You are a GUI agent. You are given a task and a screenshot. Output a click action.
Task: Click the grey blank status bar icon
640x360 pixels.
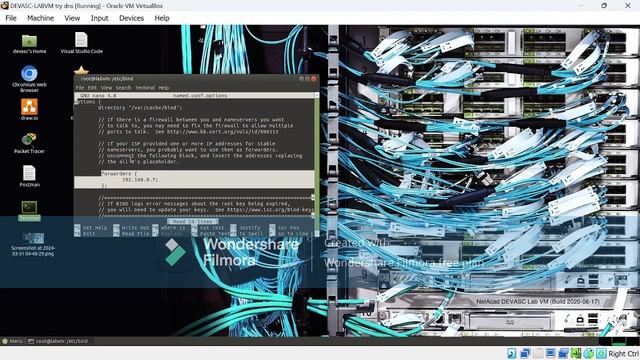[538, 353]
